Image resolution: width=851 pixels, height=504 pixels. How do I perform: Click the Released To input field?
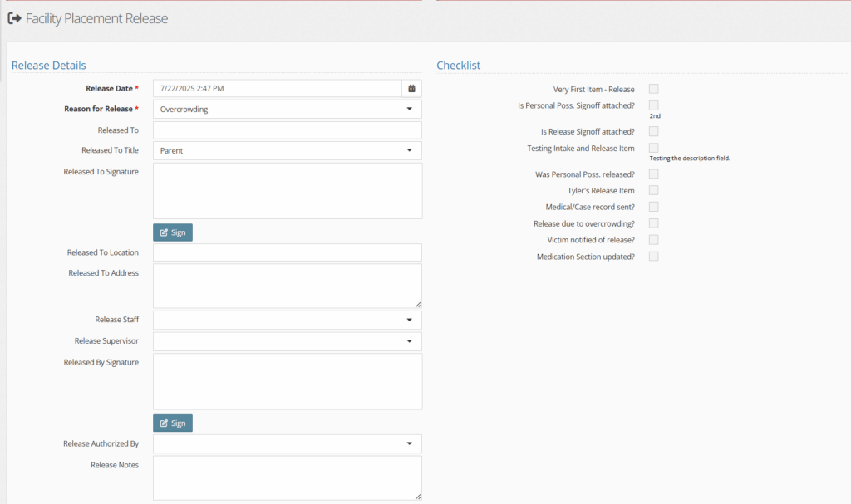coord(287,130)
